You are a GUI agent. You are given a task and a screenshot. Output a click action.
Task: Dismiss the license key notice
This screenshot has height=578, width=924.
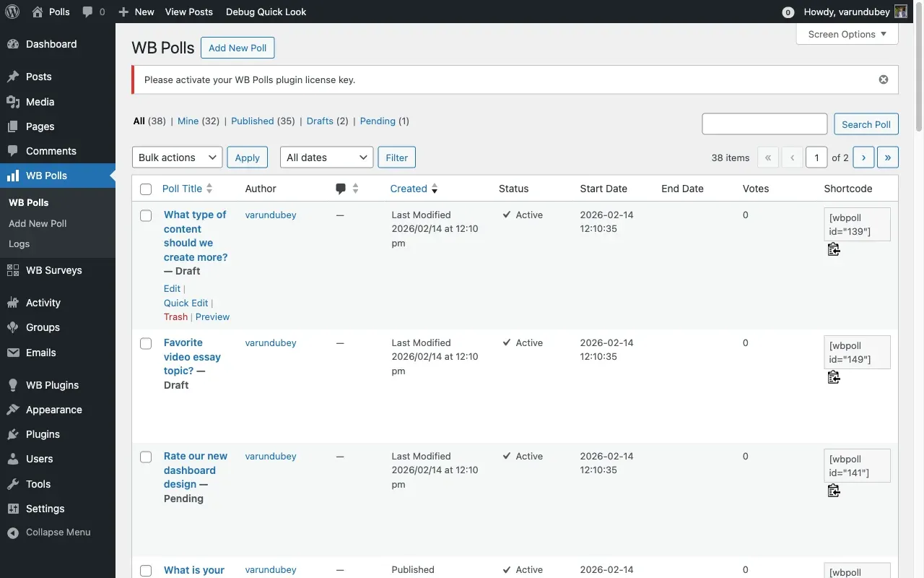tap(884, 79)
